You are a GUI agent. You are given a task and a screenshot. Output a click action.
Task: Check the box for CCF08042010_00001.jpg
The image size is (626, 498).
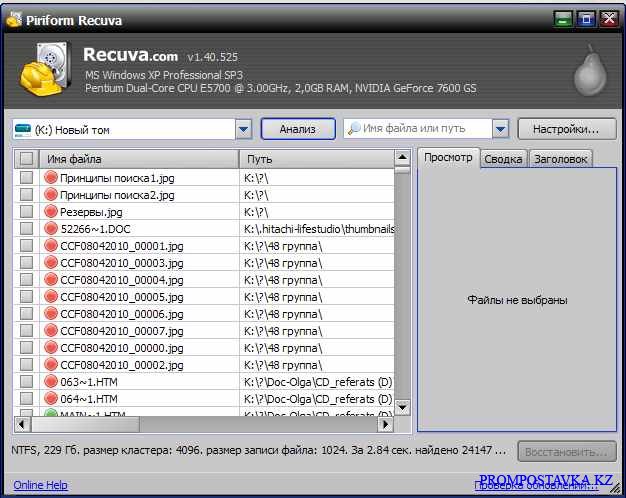coord(26,245)
